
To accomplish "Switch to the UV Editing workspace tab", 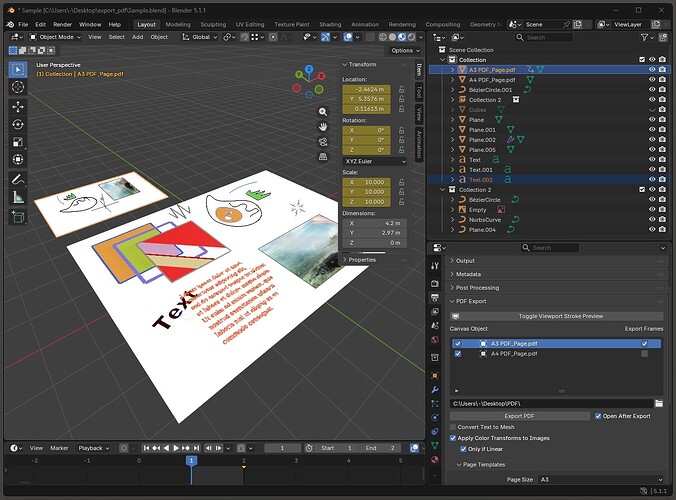I will pos(250,25).
